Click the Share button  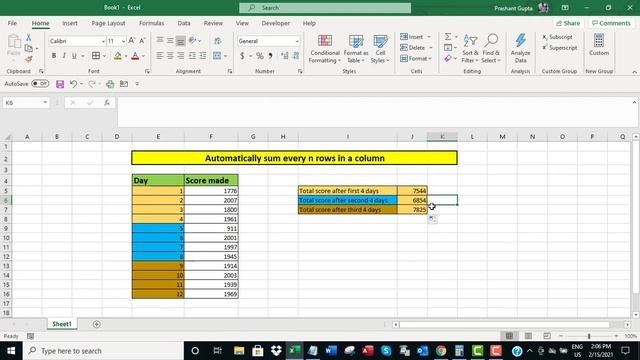pos(568,23)
